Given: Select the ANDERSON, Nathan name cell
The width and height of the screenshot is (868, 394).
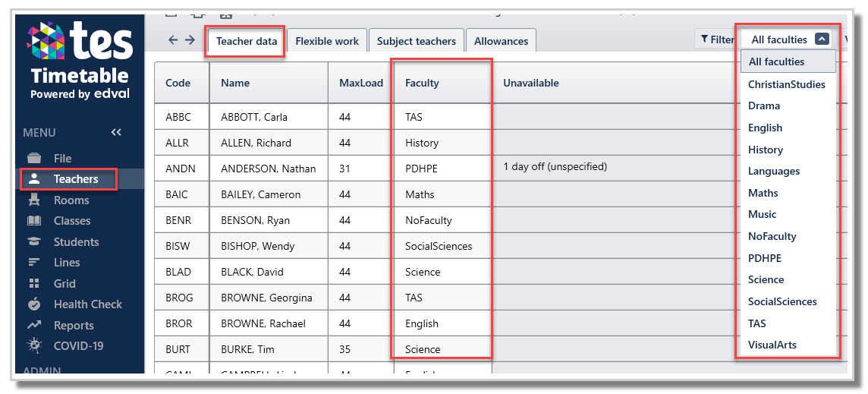Looking at the screenshot, I should click(x=268, y=169).
